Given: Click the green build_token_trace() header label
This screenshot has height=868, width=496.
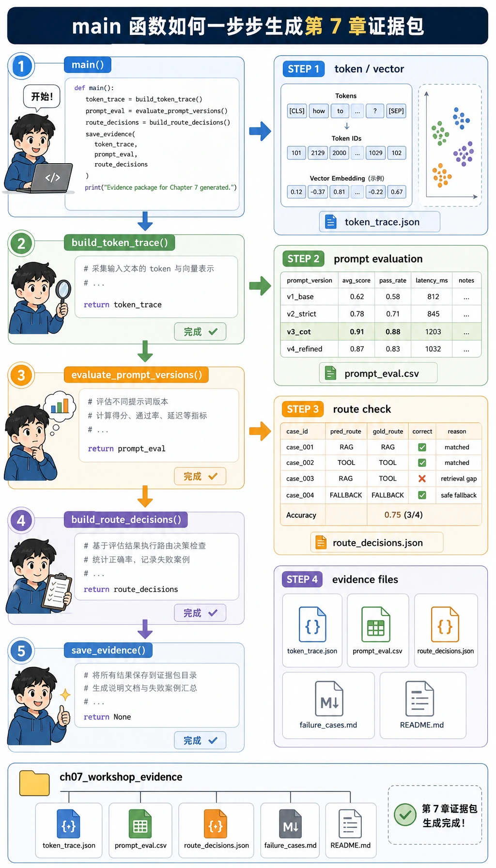Looking at the screenshot, I should coord(120,243).
